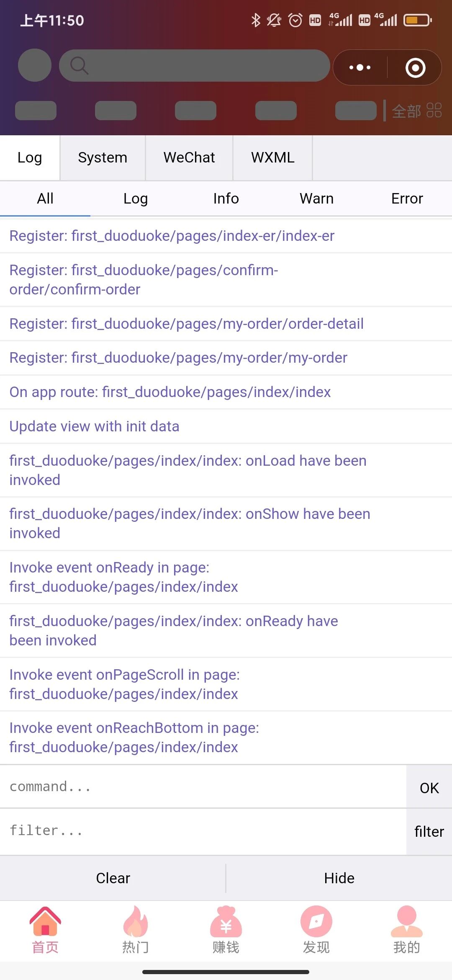
Task: Open the mini program more-options menu
Action: pyautogui.click(x=360, y=67)
